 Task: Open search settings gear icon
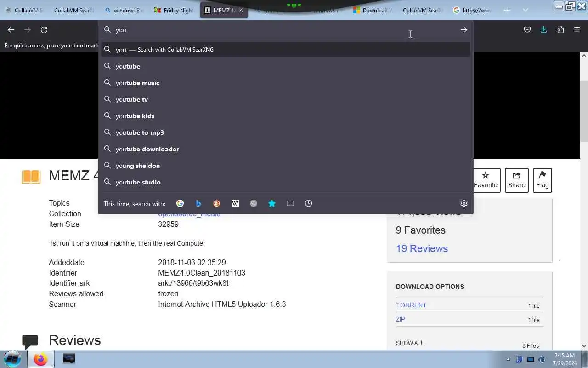(x=464, y=203)
